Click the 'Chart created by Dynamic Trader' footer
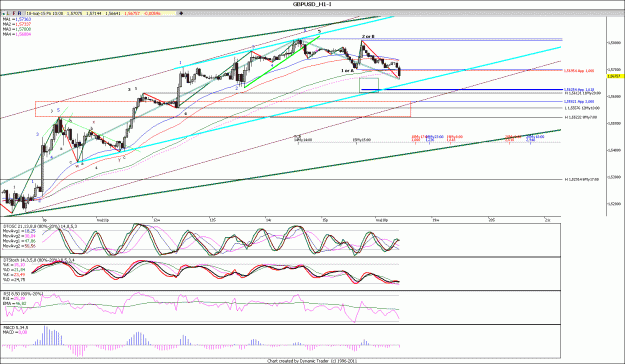625x364 pixels. coord(312,361)
